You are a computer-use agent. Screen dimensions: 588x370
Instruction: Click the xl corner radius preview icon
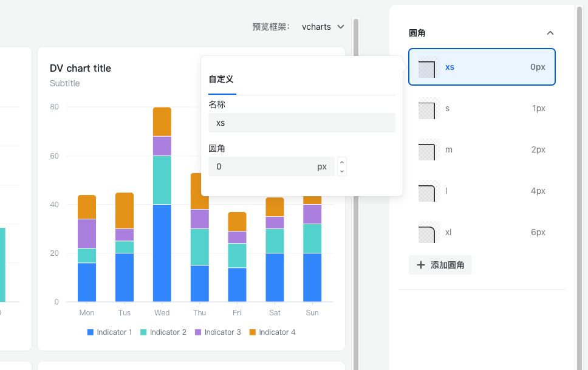427,233
